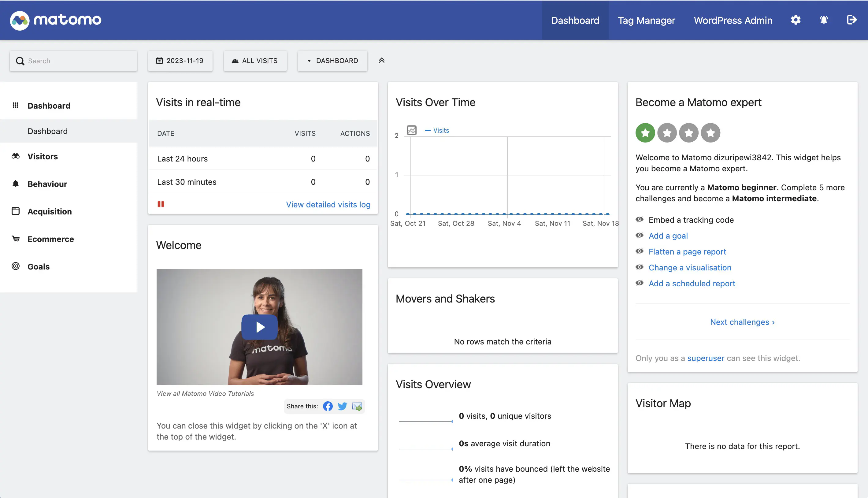Screen dimensions: 868x498
Task: Select the WordPress Admin menu item
Action: [x=733, y=20]
